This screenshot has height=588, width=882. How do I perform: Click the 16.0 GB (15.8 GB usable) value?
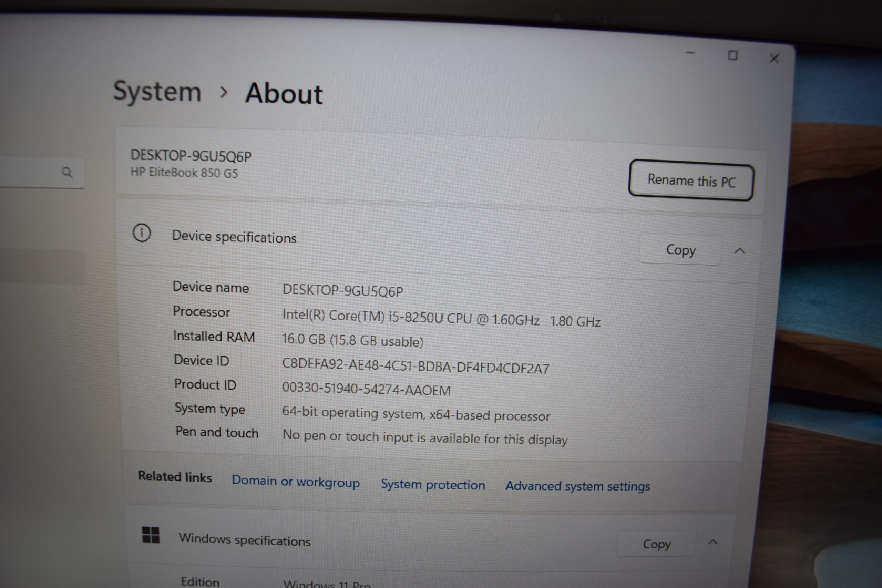(352, 340)
